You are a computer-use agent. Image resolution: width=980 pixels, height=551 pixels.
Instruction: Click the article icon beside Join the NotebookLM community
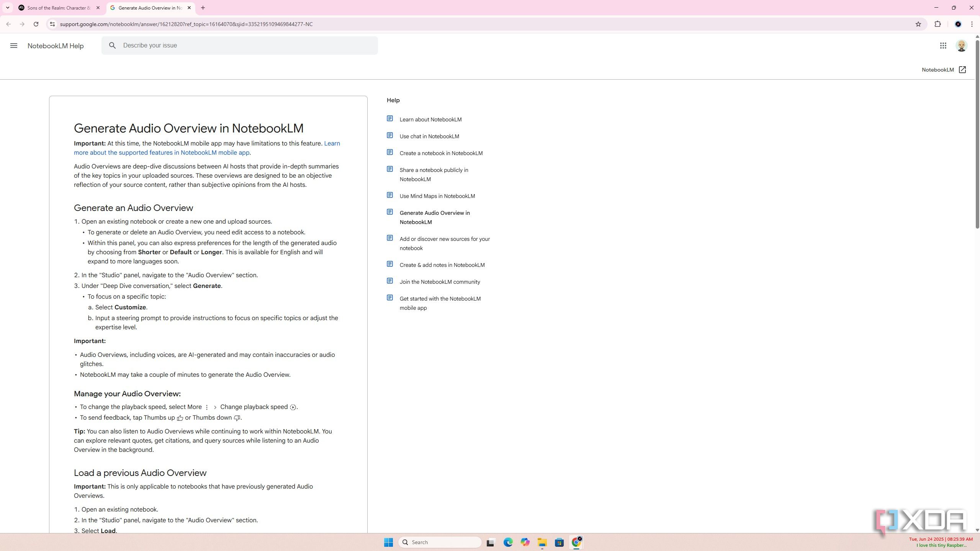[390, 281]
